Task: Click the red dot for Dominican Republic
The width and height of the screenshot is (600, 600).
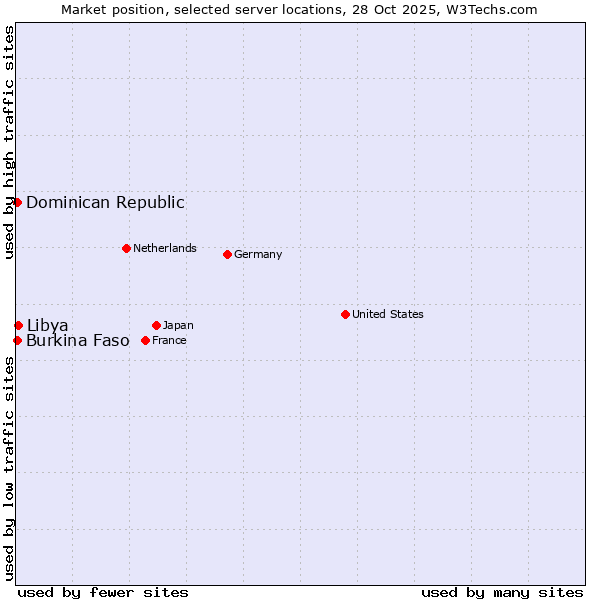Action: click(x=17, y=202)
